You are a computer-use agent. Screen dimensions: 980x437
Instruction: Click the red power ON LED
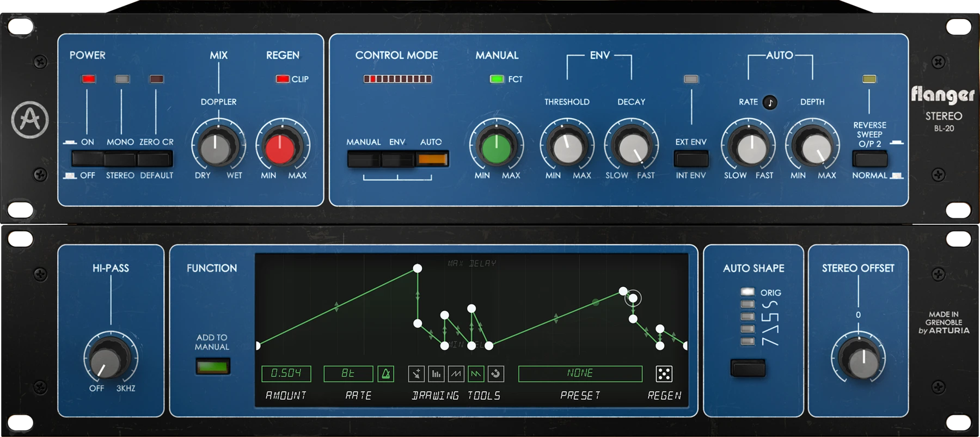pyautogui.click(x=89, y=79)
